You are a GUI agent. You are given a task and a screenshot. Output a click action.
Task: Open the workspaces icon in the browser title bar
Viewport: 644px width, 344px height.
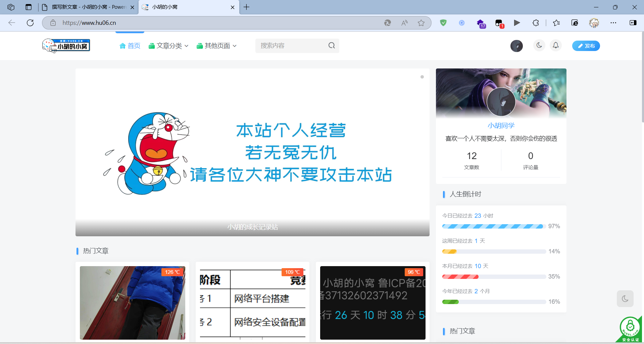(11, 7)
